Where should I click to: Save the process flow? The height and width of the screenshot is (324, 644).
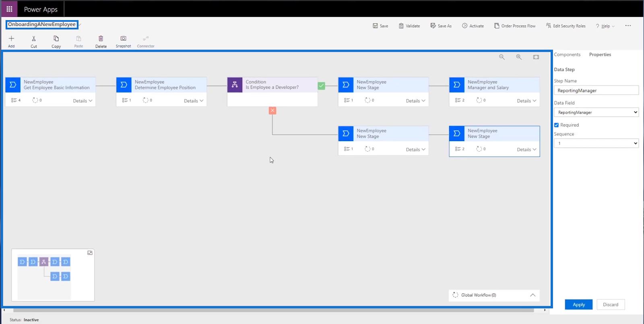(380, 26)
